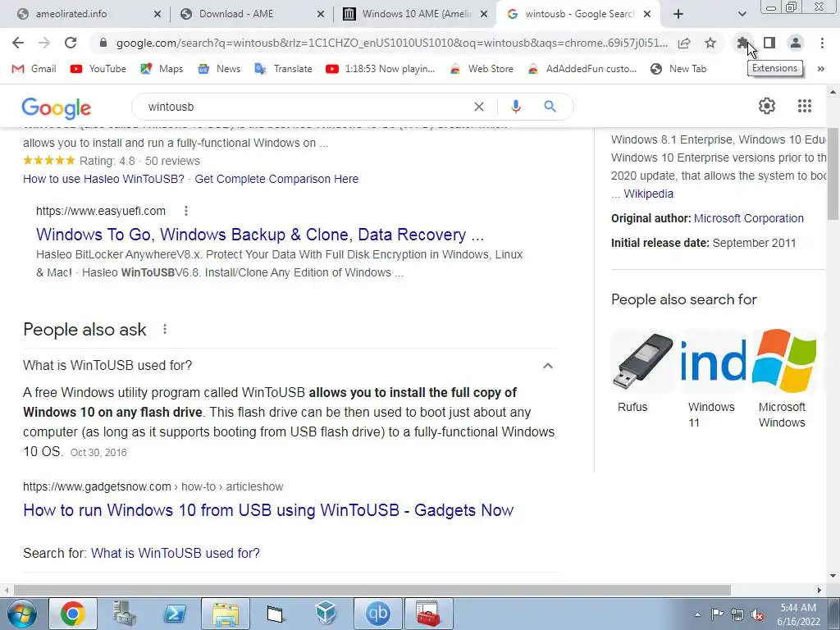Click the Google logo

coord(57,107)
